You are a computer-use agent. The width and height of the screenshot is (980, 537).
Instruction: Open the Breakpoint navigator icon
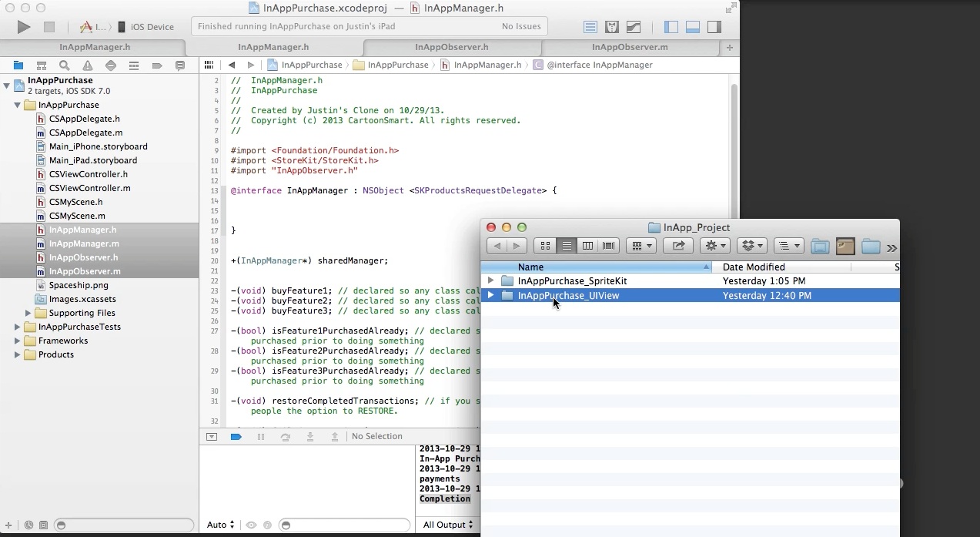pyautogui.click(x=157, y=65)
